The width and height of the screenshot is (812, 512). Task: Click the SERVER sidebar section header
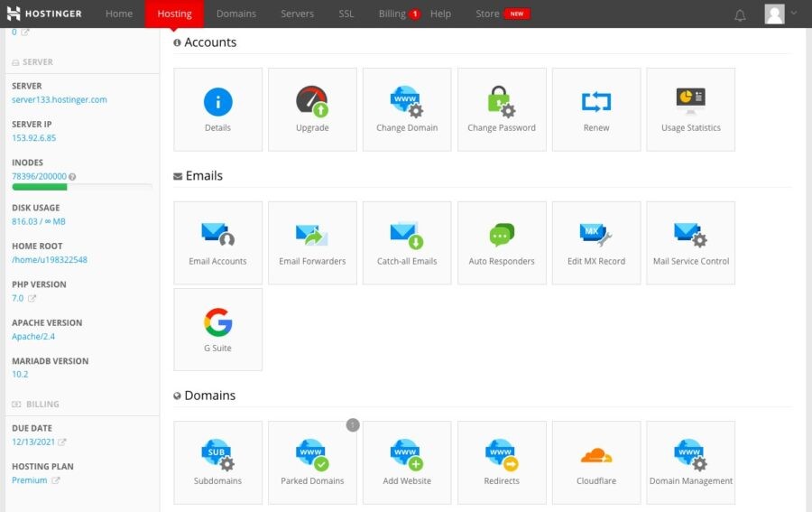click(32, 62)
